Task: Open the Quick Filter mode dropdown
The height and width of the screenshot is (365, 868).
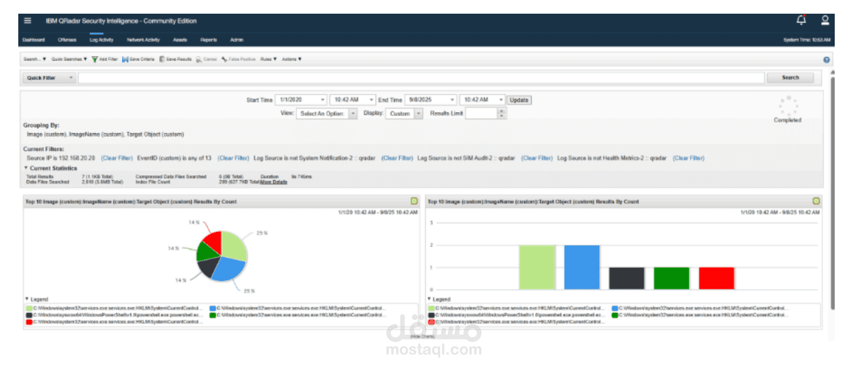Action: [49, 78]
